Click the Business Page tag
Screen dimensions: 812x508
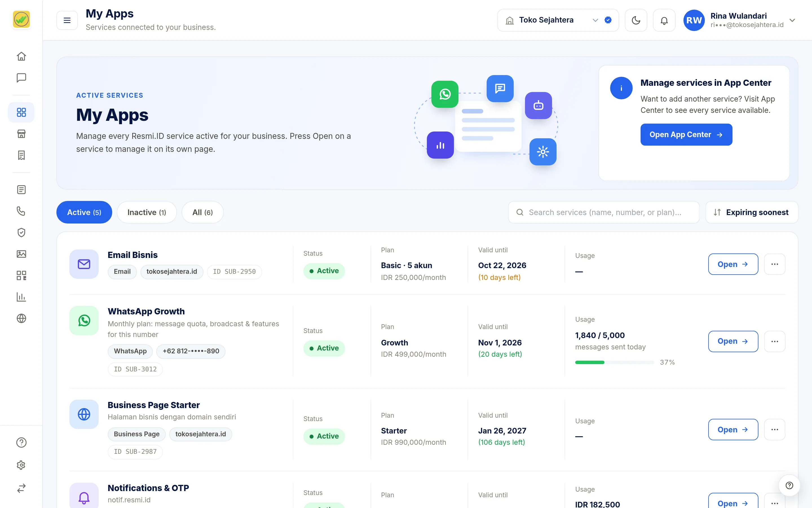(136, 434)
